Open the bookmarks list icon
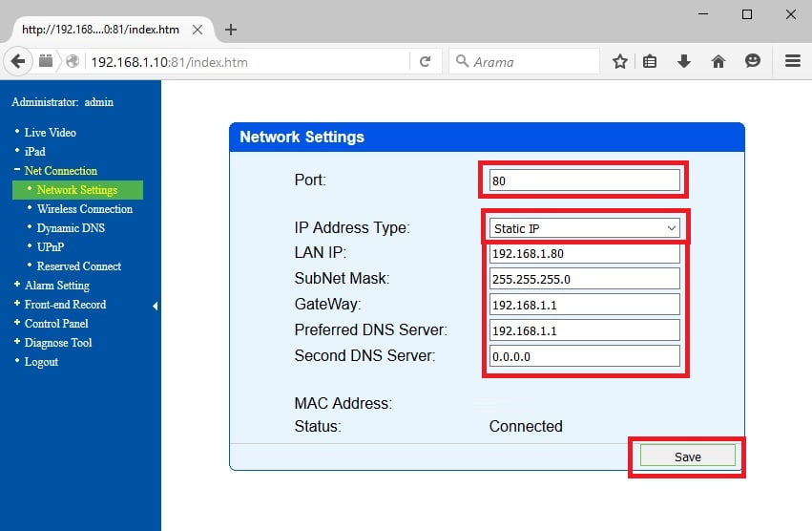This screenshot has height=531, width=812. [650, 62]
